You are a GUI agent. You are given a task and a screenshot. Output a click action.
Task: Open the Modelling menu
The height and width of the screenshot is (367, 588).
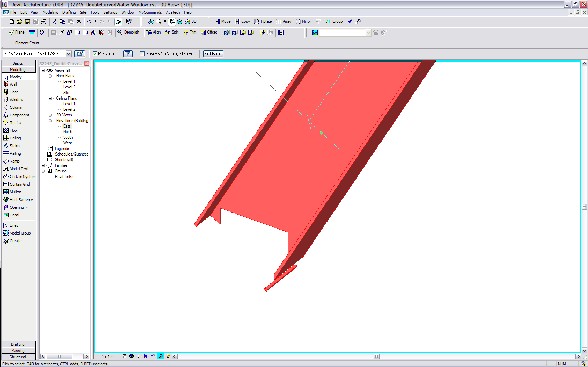[x=50, y=12]
